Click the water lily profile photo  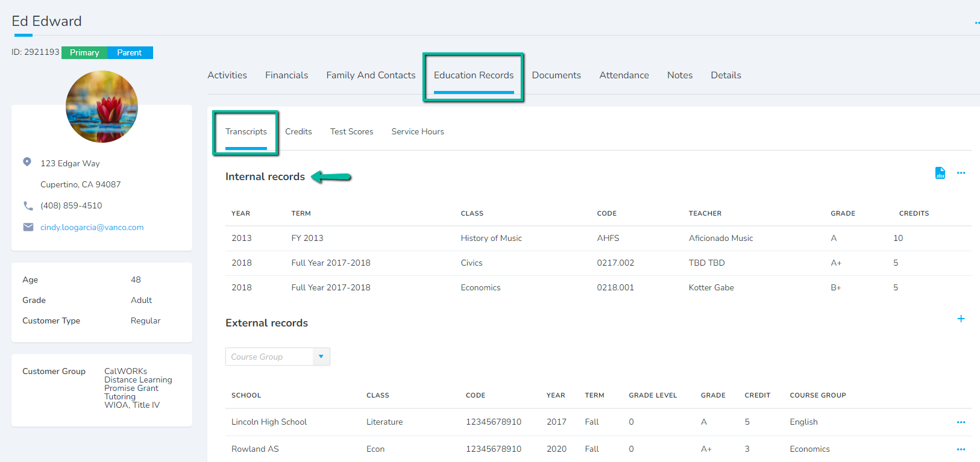point(102,107)
